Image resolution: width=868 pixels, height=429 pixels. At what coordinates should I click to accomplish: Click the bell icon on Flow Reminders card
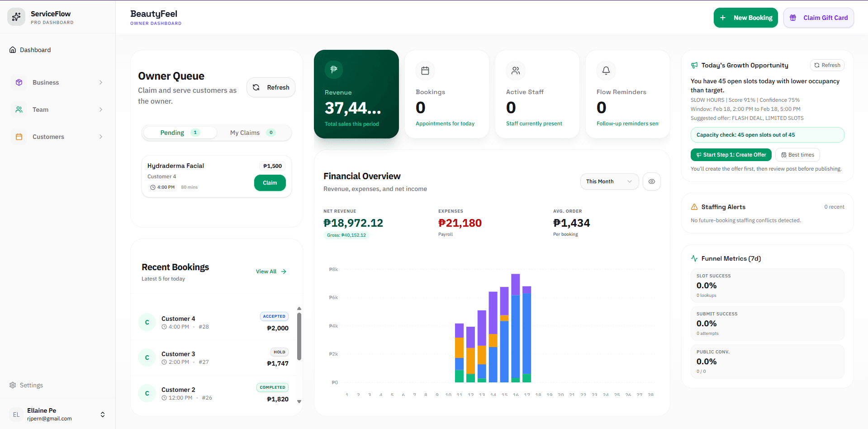[x=606, y=71]
